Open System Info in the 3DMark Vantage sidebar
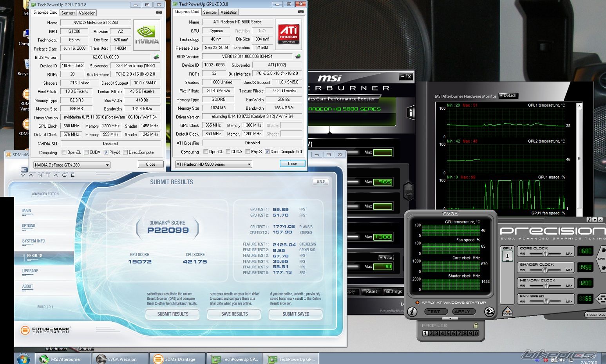Screen dimensions: 606x364 tap(33, 241)
